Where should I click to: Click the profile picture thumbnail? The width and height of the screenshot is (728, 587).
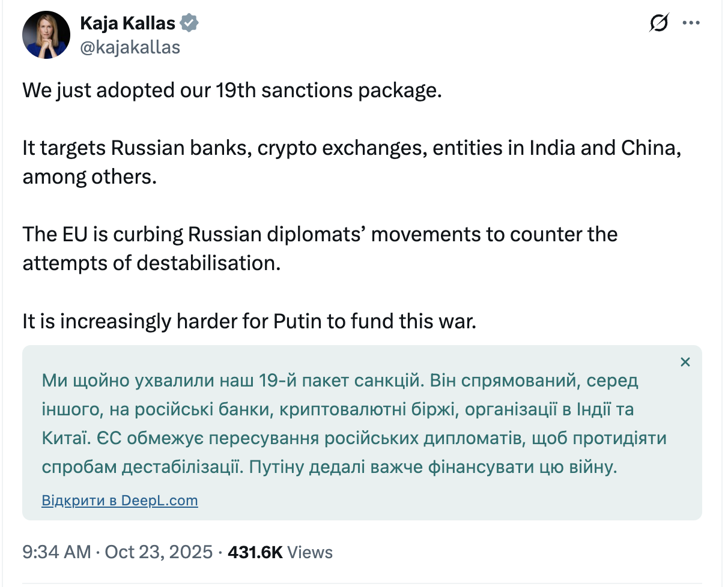[46, 34]
